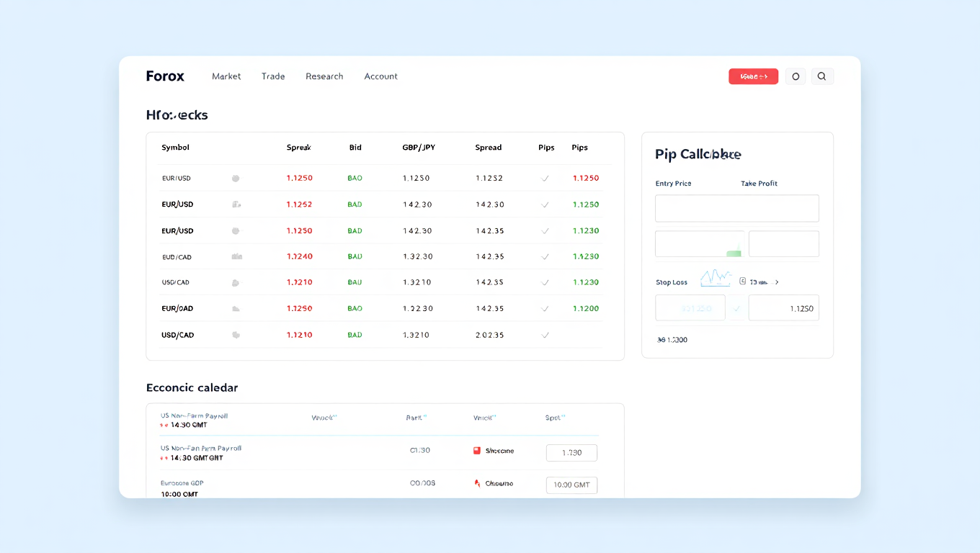Open the Market menu
Viewport: 980px width, 553px height.
click(x=226, y=76)
